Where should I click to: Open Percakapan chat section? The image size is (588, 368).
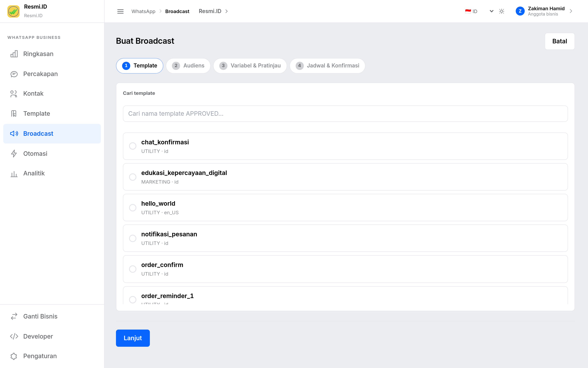[x=52, y=74]
